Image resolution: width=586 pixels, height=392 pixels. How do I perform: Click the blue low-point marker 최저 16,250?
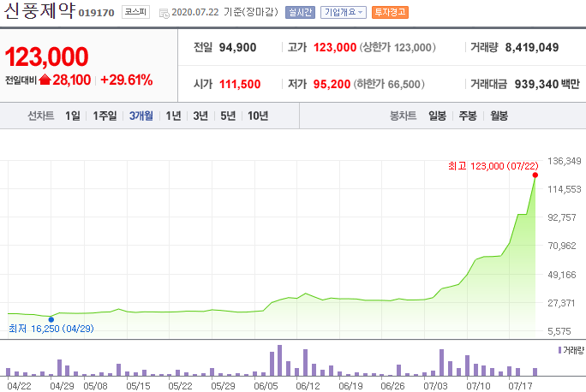pyautogui.click(x=51, y=319)
